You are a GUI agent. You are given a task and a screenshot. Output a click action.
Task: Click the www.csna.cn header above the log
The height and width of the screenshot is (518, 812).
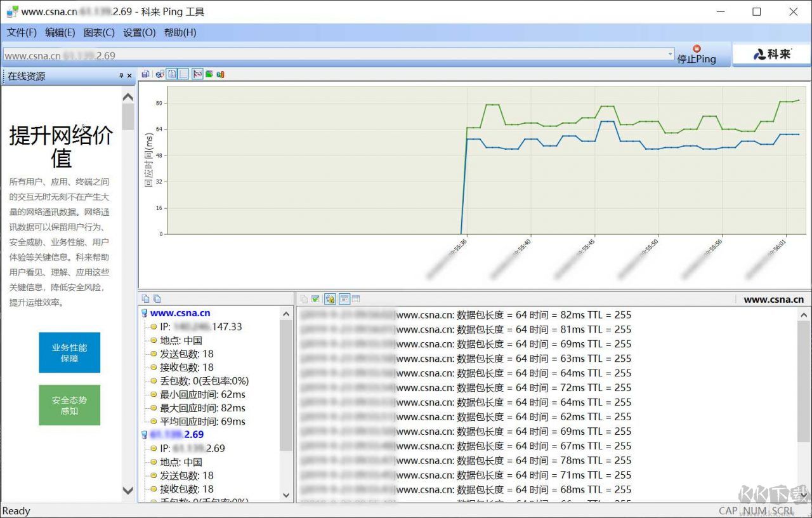point(773,300)
